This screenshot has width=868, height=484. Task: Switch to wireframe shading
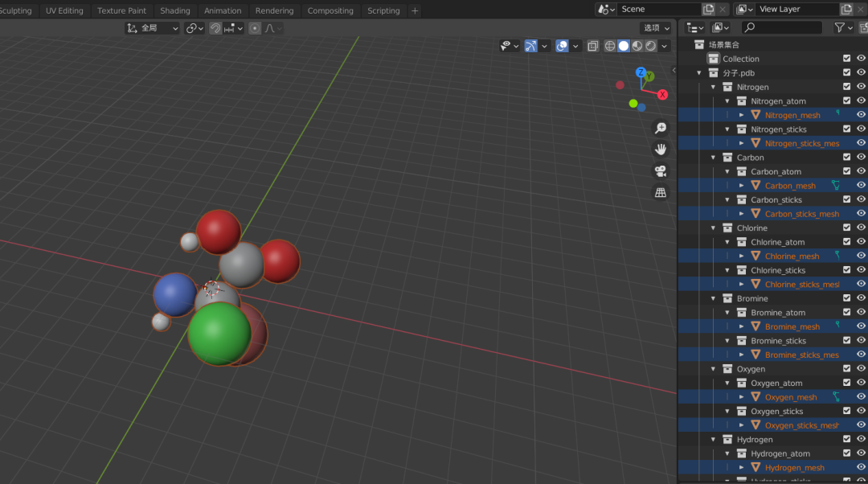[x=610, y=46]
